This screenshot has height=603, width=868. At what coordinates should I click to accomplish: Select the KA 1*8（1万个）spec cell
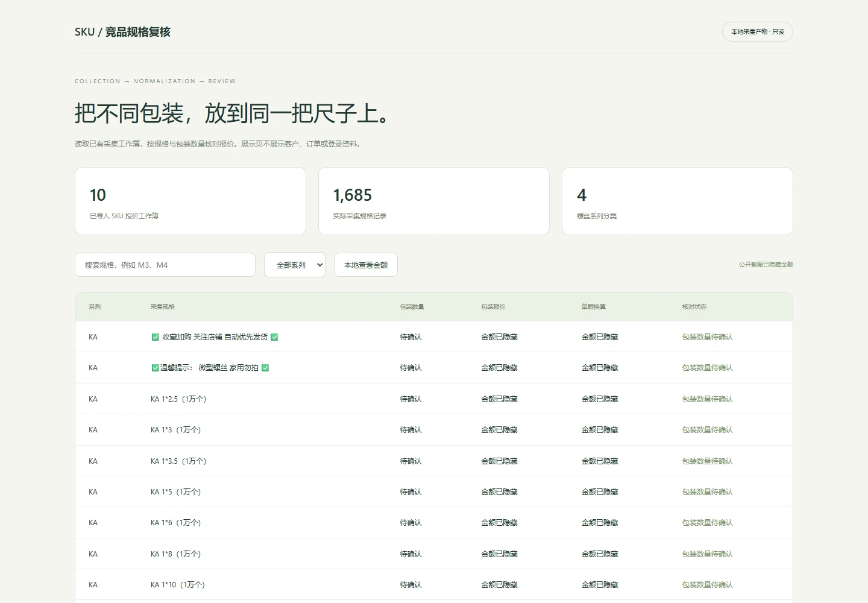[176, 554]
